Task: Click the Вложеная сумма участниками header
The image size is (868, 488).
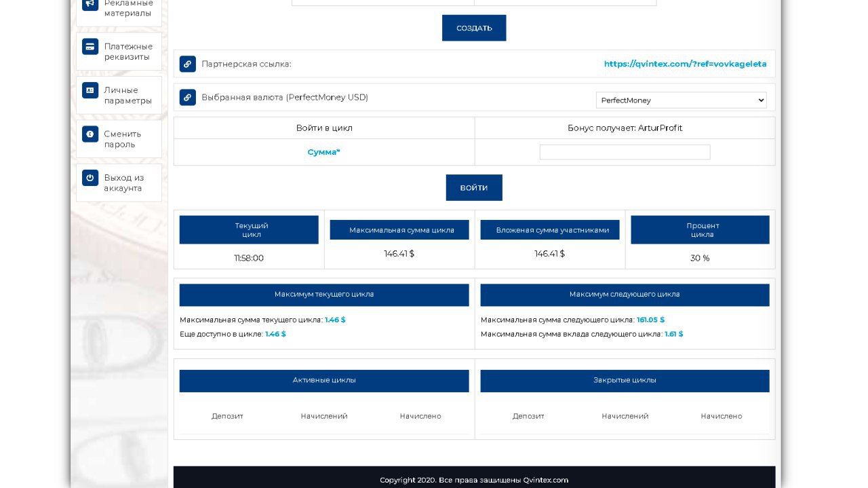Action: [550, 230]
